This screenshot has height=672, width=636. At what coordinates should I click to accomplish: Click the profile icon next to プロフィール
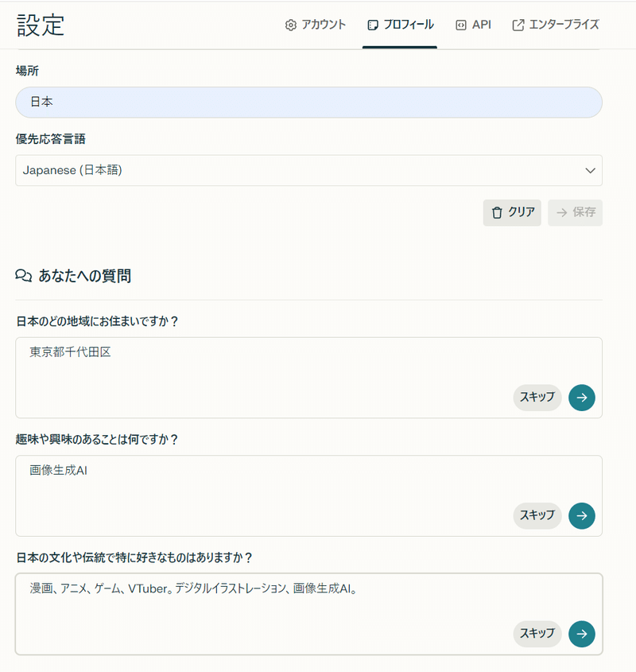[372, 25]
